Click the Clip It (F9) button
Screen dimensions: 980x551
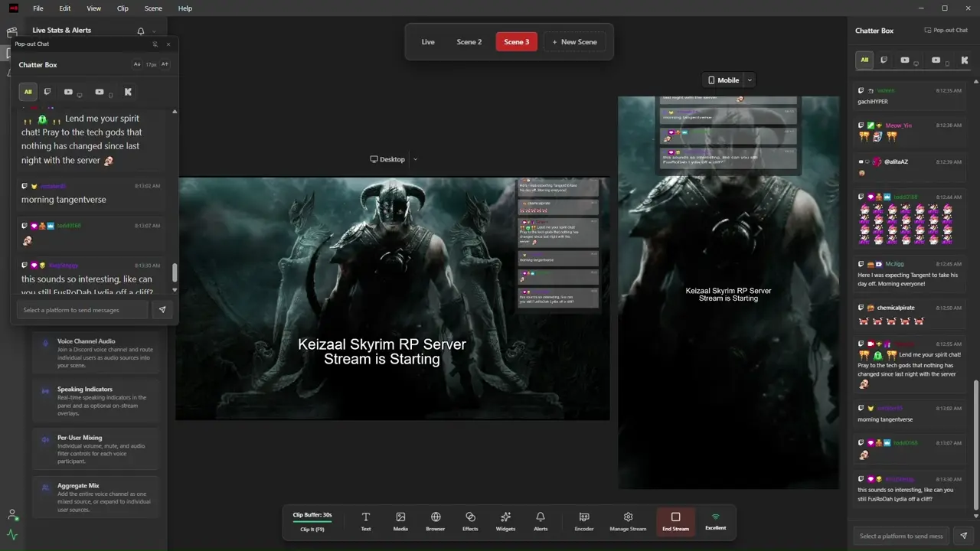(x=312, y=529)
